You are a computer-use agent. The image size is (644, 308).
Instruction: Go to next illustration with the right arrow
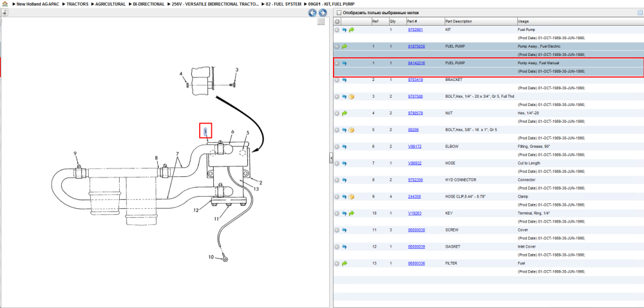tap(323, 13)
